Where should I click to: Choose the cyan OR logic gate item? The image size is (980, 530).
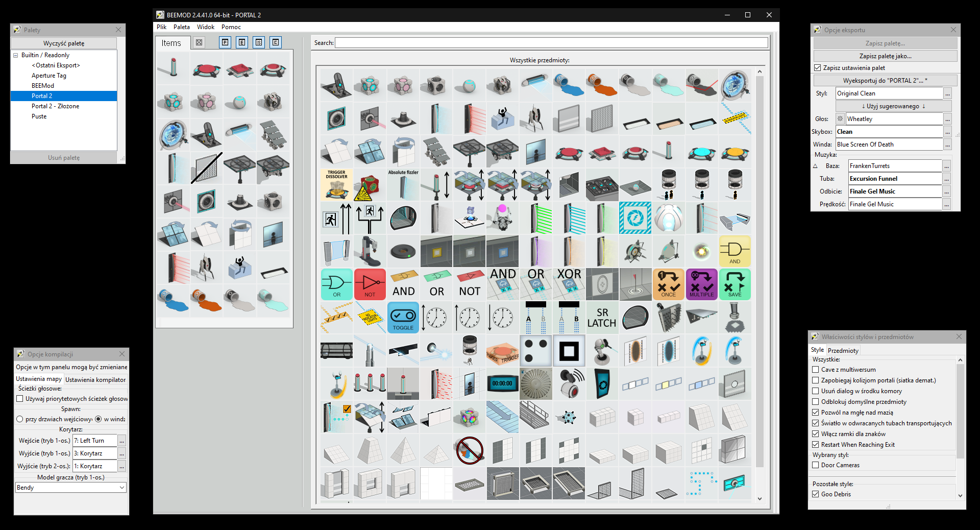[336, 284]
